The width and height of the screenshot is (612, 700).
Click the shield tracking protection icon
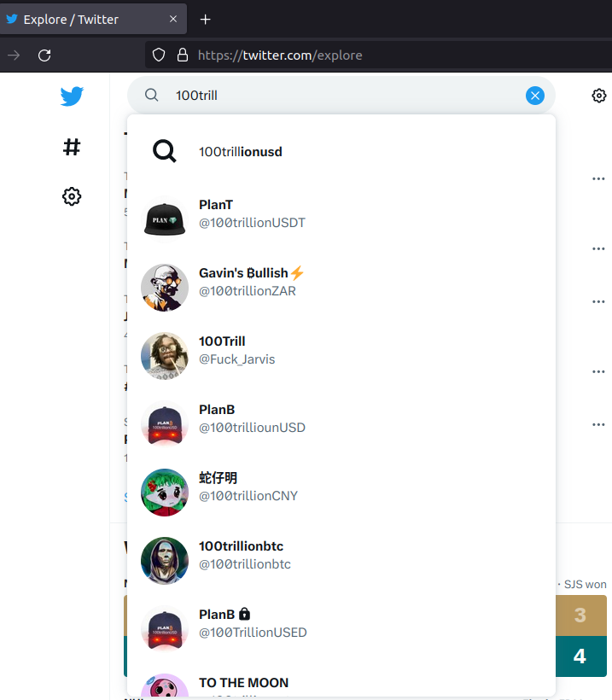(x=159, y=55)
